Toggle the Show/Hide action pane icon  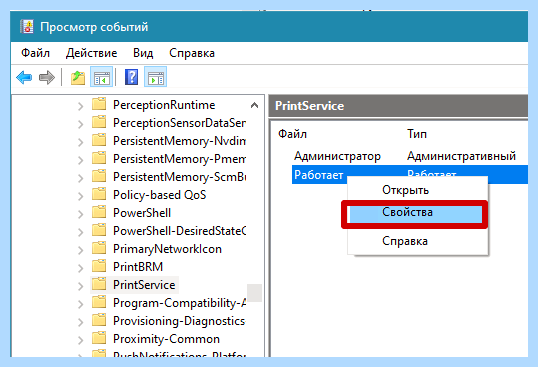(x=155, y=77)
